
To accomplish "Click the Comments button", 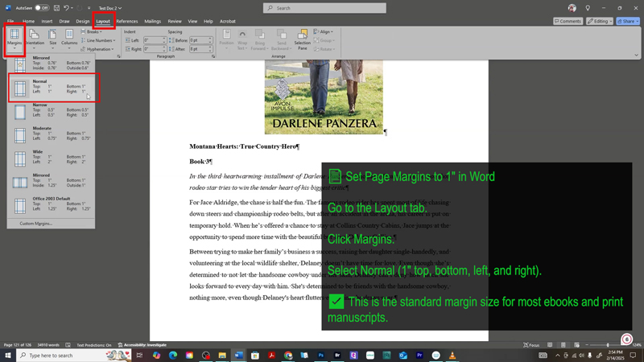I will tap(568, 21).
